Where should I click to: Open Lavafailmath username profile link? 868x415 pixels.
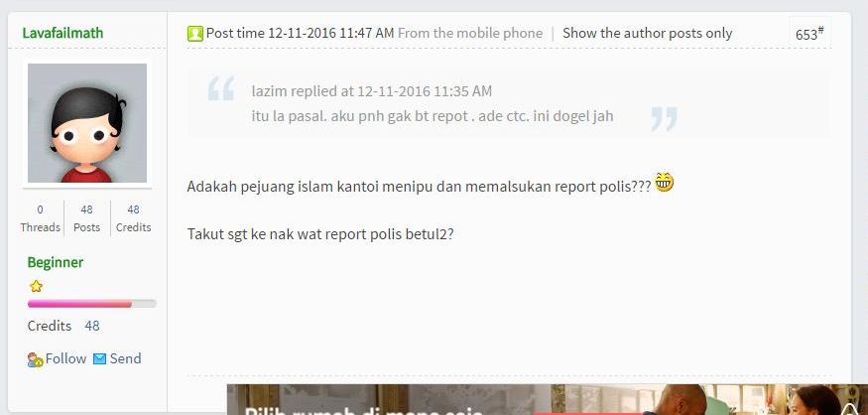(62, 33)
